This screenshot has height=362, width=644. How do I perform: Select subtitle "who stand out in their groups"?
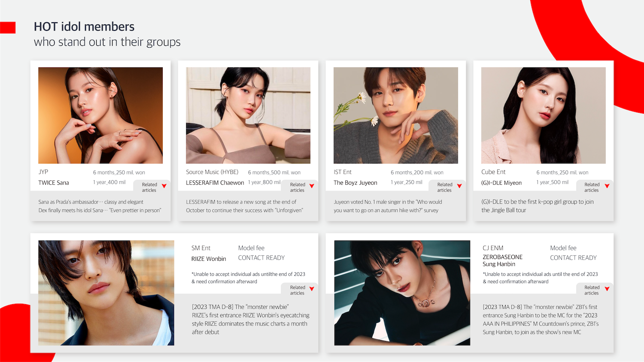(107, 42)
